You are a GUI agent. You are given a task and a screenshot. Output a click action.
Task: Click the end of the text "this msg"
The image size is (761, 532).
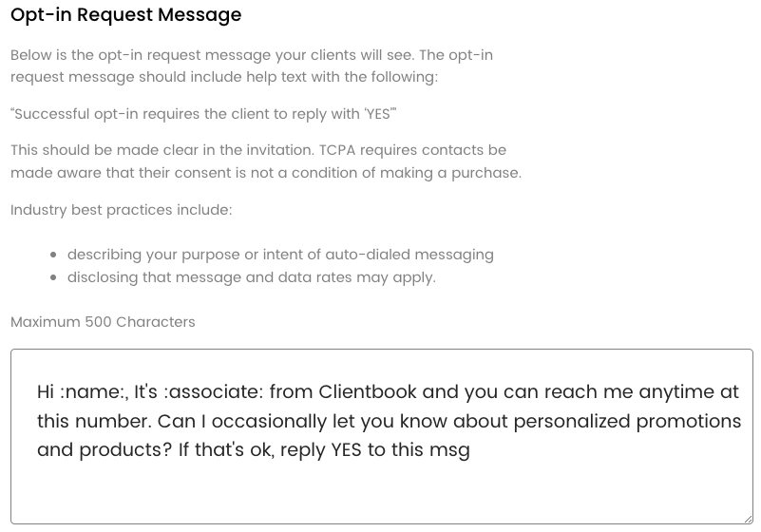(471, 449)
